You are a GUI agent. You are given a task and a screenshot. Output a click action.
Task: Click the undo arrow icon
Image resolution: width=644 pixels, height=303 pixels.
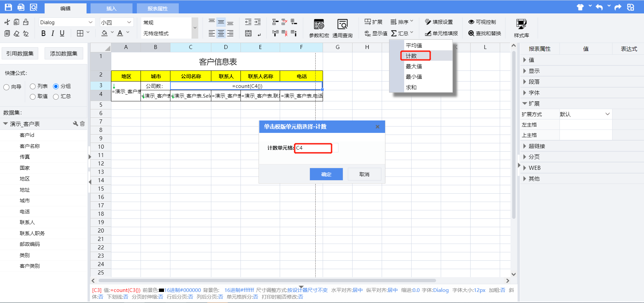click(599, 7)
